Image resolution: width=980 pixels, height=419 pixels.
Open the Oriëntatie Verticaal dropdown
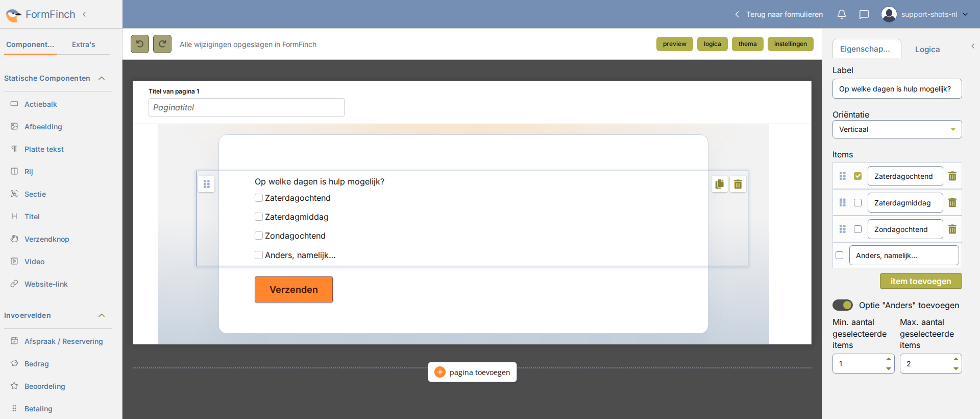897,129
